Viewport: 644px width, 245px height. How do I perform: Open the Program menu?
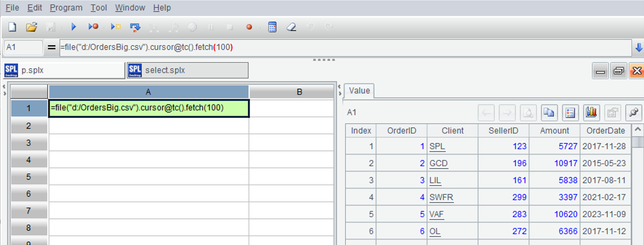click(66, 8)
